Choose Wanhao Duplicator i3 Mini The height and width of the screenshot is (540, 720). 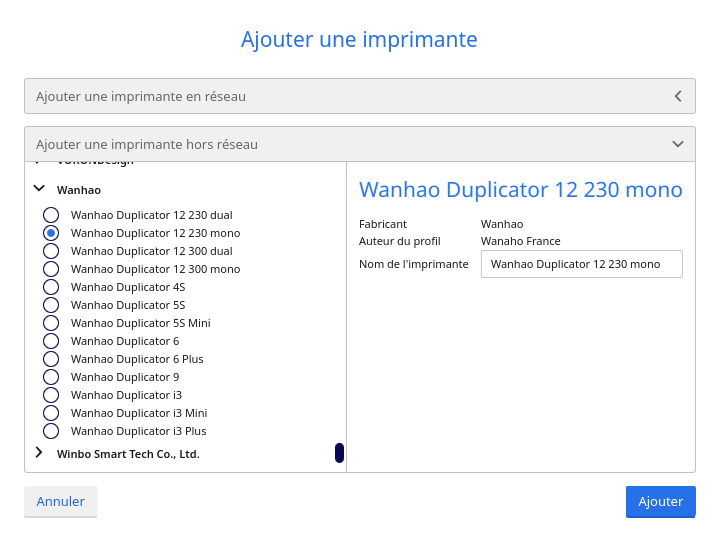pyautogui.click(x=51, y=413)
